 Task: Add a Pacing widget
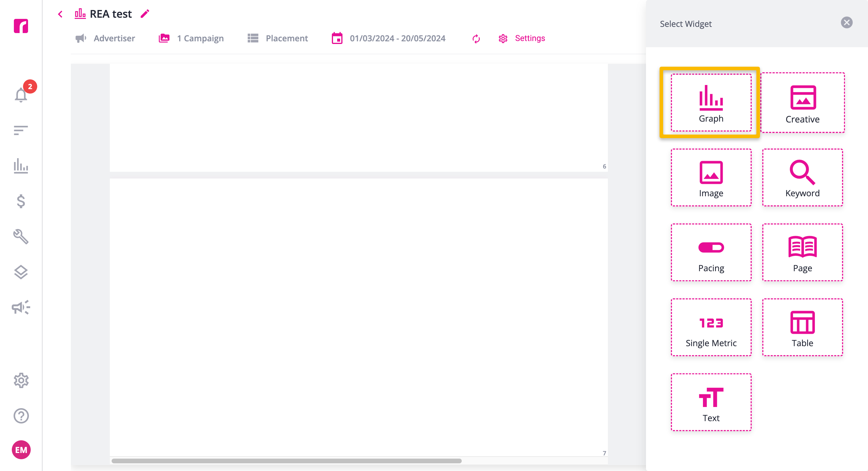(711, 252)
